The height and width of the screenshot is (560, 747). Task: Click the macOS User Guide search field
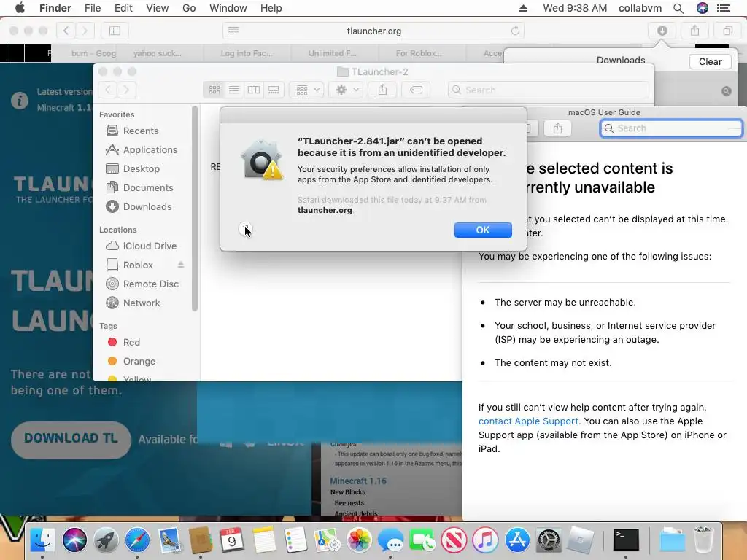coord(671,128)
